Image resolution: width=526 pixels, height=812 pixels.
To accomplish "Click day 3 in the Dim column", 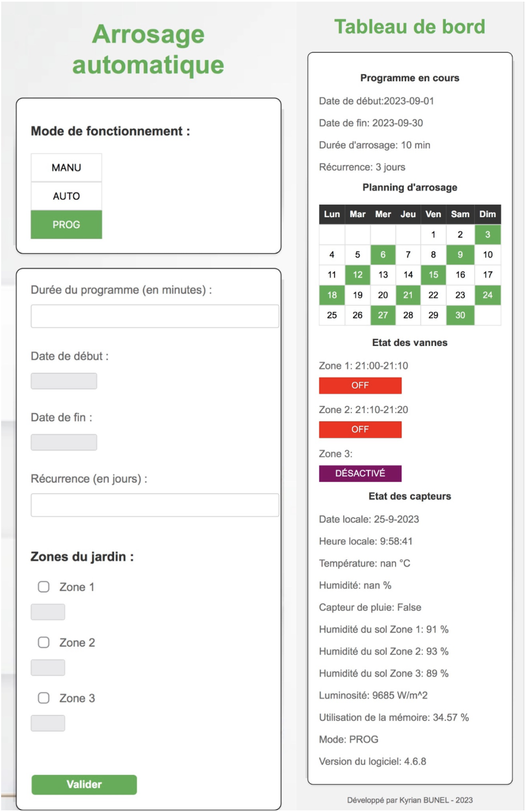I will pyautogui.click(x=488, y=235).
